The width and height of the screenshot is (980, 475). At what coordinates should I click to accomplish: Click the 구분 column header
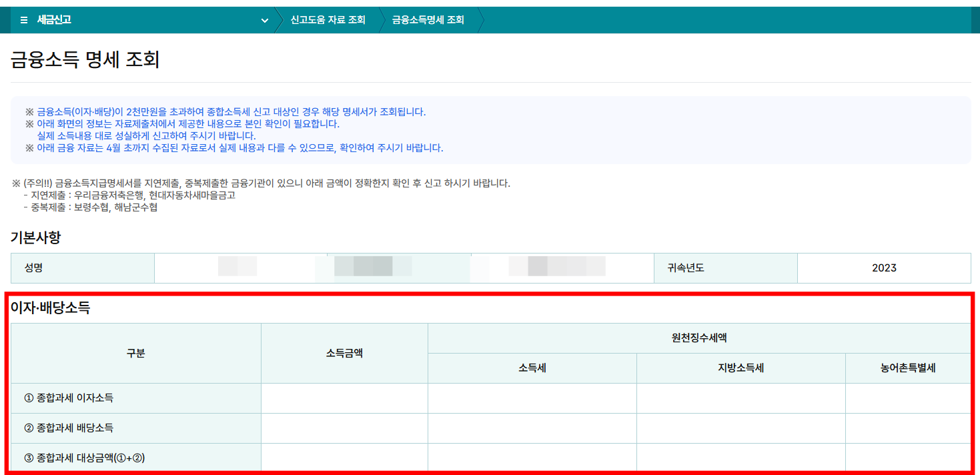135,354
